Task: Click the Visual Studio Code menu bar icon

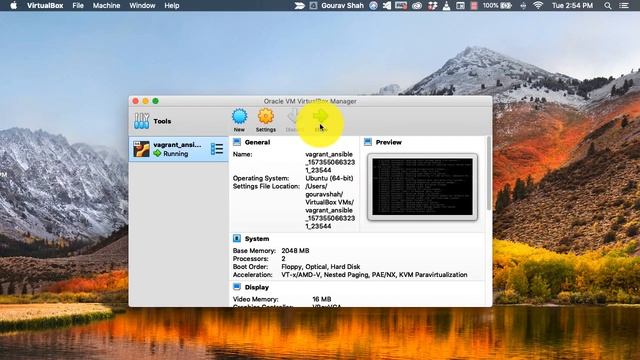Action: (387, 6)
